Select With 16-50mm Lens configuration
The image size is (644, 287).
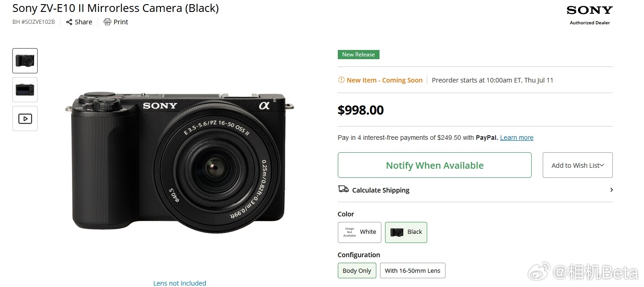tap(413, 270)
